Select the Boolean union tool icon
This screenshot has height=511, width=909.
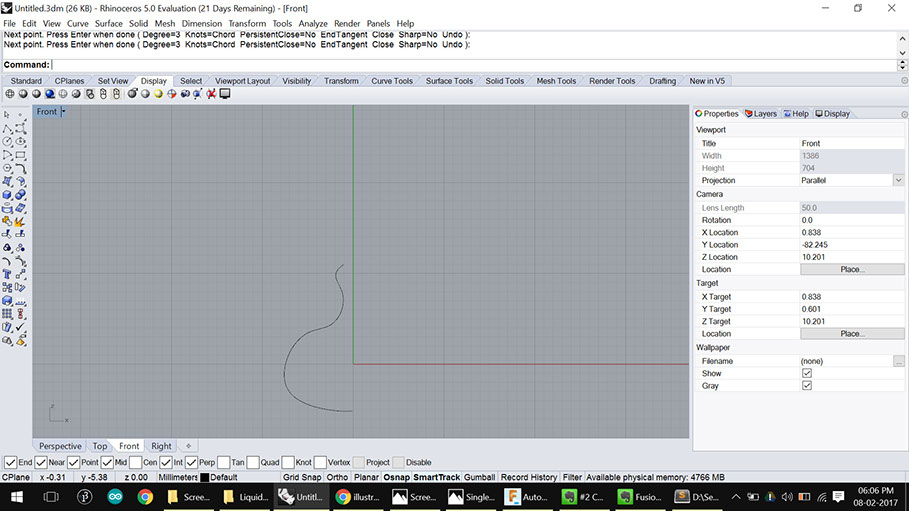click(x=20, y=195)
